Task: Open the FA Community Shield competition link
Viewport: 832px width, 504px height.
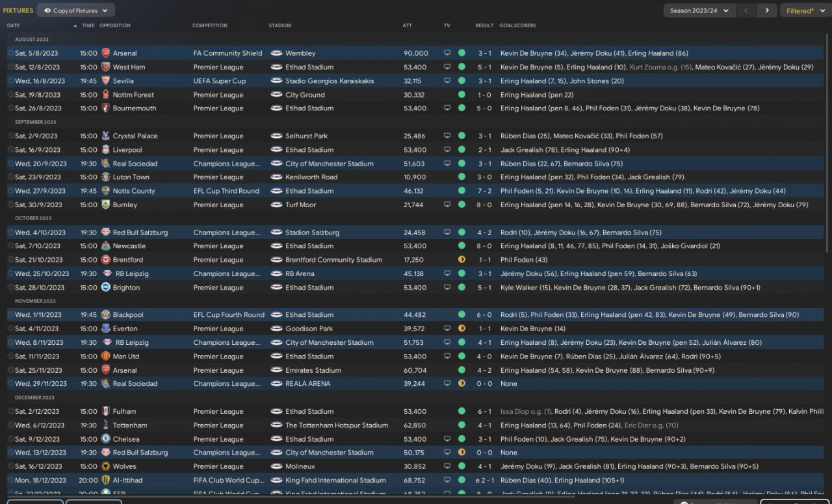Action: [228, 53]
